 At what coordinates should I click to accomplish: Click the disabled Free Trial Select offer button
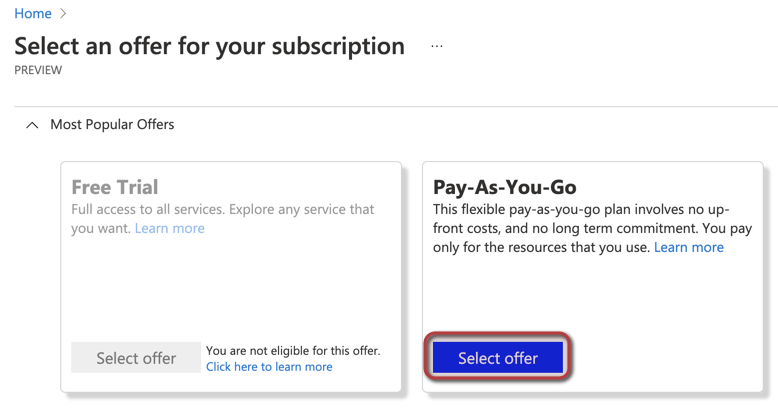tap(136, 358)
